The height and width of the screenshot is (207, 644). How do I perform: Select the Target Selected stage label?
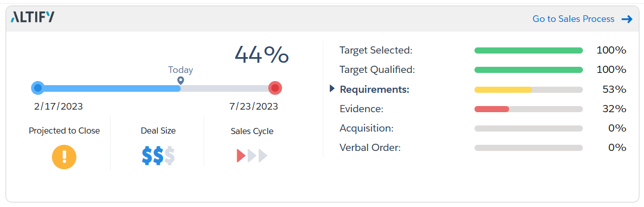coord(376,50)
